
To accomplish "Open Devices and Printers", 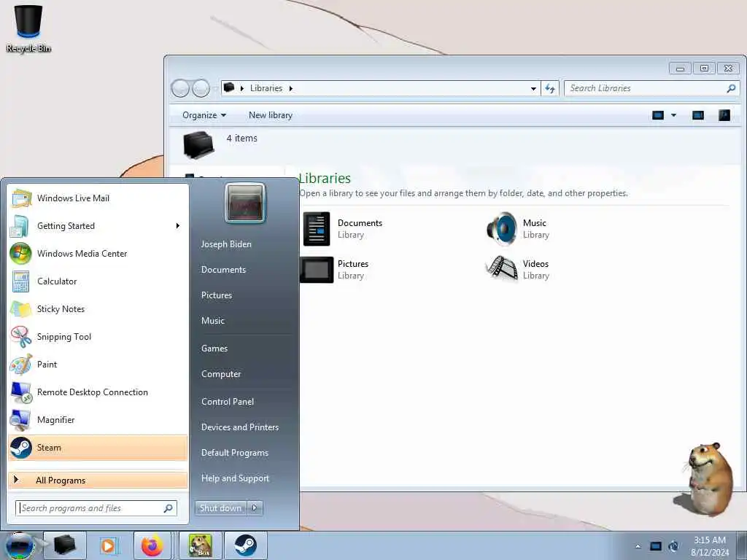I will point(240,427).
